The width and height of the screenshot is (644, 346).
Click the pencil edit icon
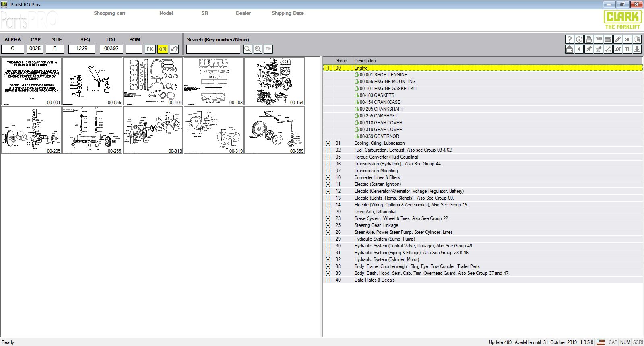click(618, 39)
